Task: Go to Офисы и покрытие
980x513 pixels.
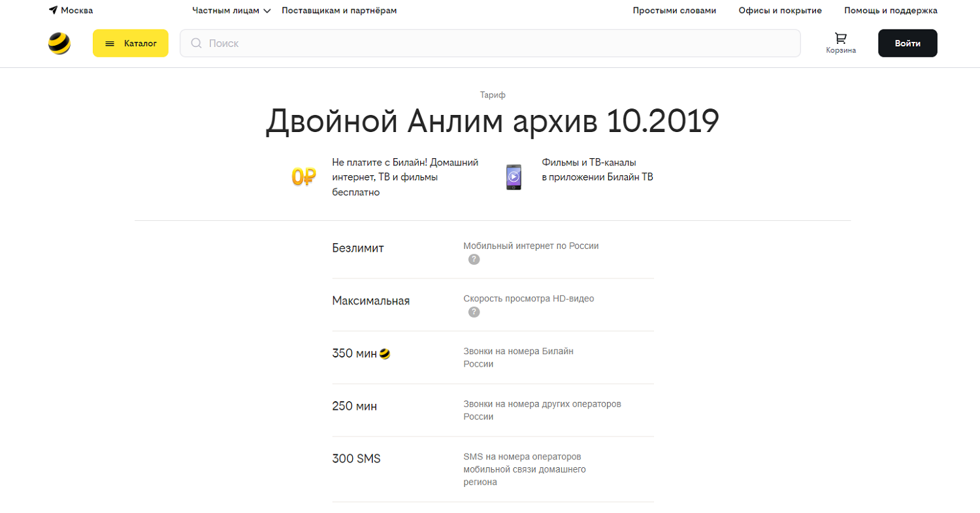Action: tap(780, 10)
